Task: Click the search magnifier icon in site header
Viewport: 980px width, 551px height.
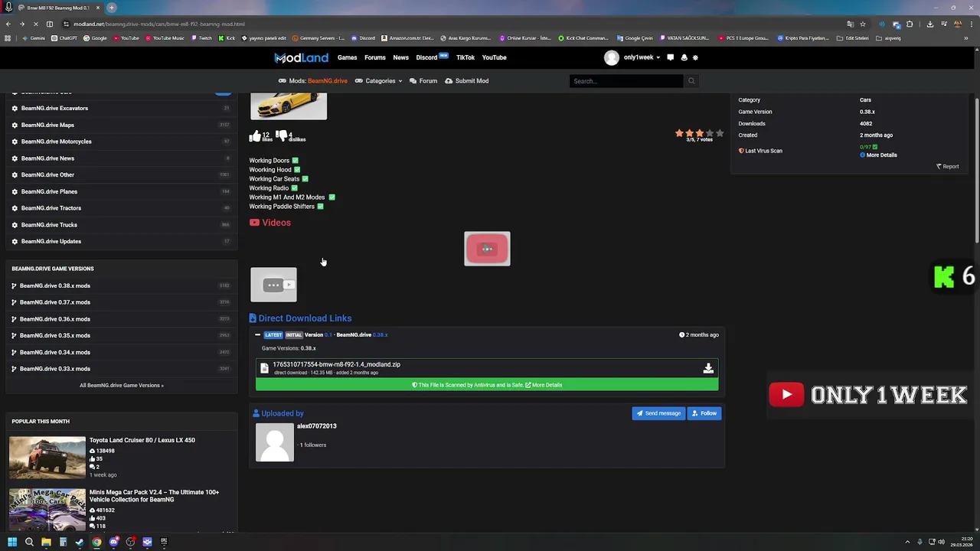Action: 691,80
